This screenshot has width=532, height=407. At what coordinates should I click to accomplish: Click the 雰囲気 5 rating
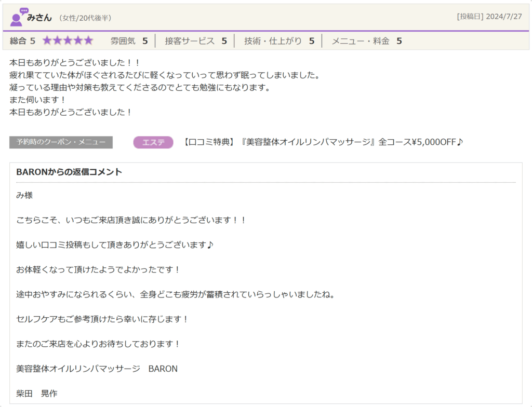coord(129,41)
